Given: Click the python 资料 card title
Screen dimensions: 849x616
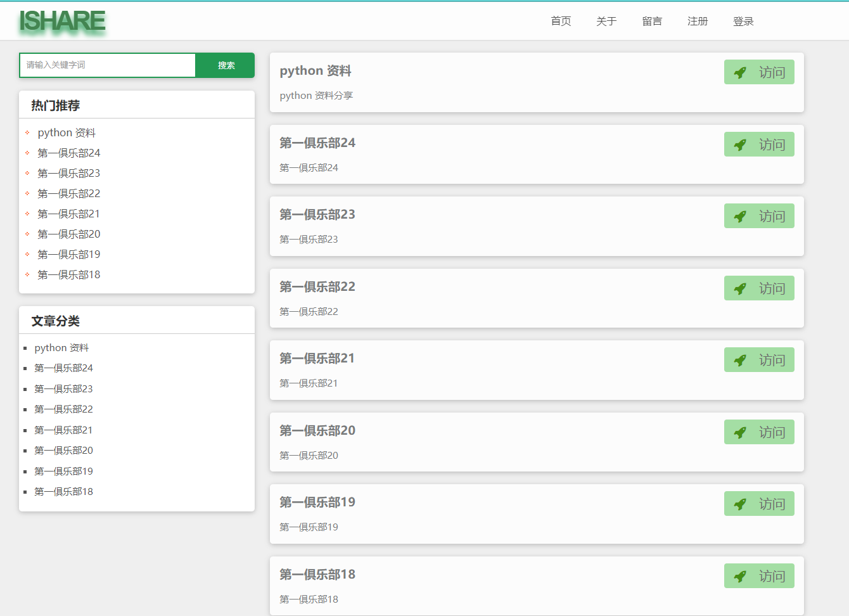Looking at the screenshot, I should [x=316, y=71].
